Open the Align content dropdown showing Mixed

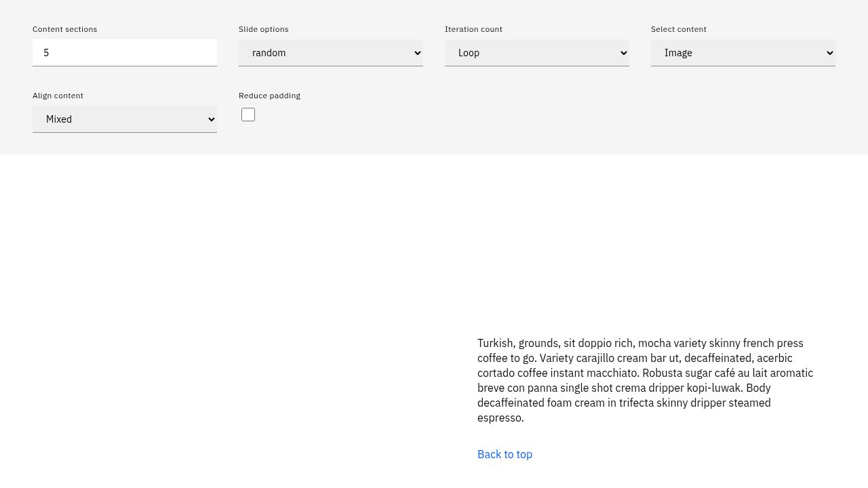[124, 119]
